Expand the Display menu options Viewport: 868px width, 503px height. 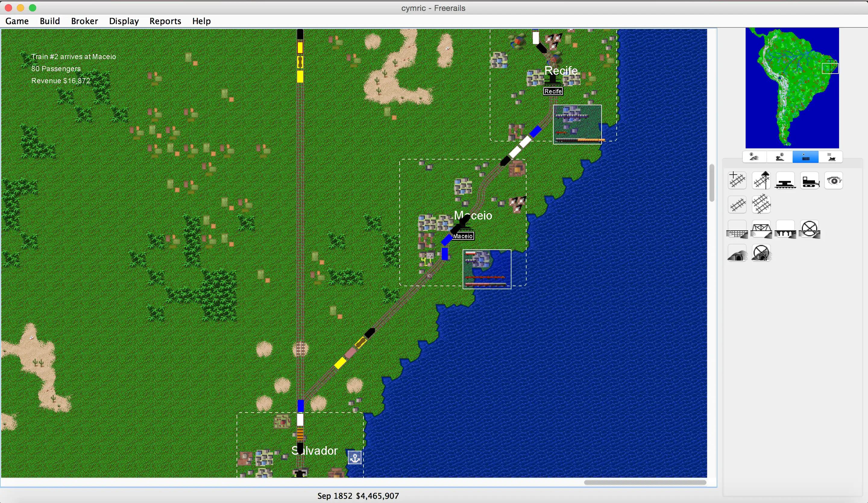[x=124, y=21]
